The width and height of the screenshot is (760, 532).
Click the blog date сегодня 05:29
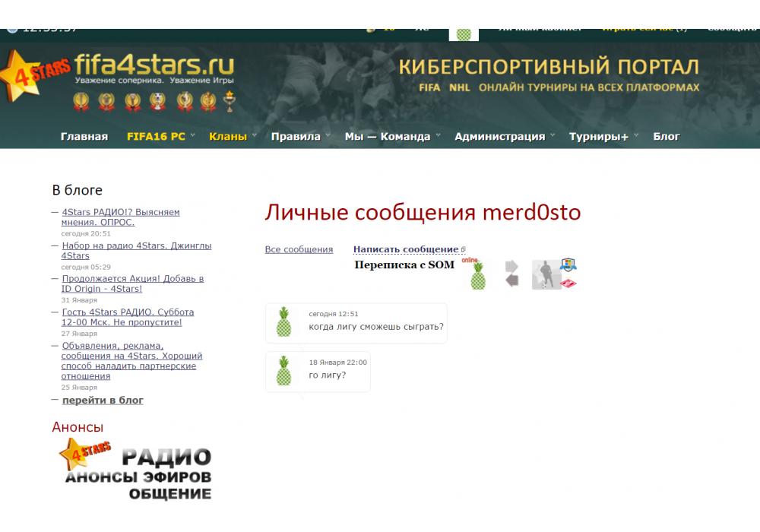point(86,267)
